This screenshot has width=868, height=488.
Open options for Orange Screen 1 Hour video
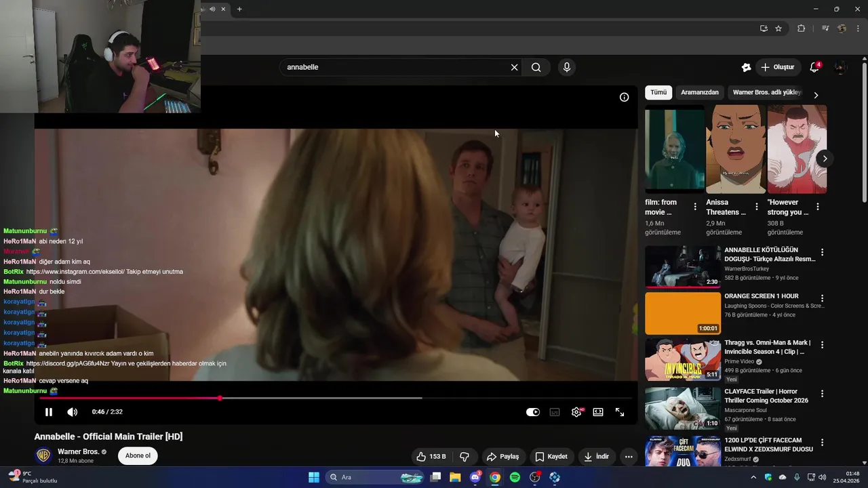pyautogui.click(x=823, y=298)
